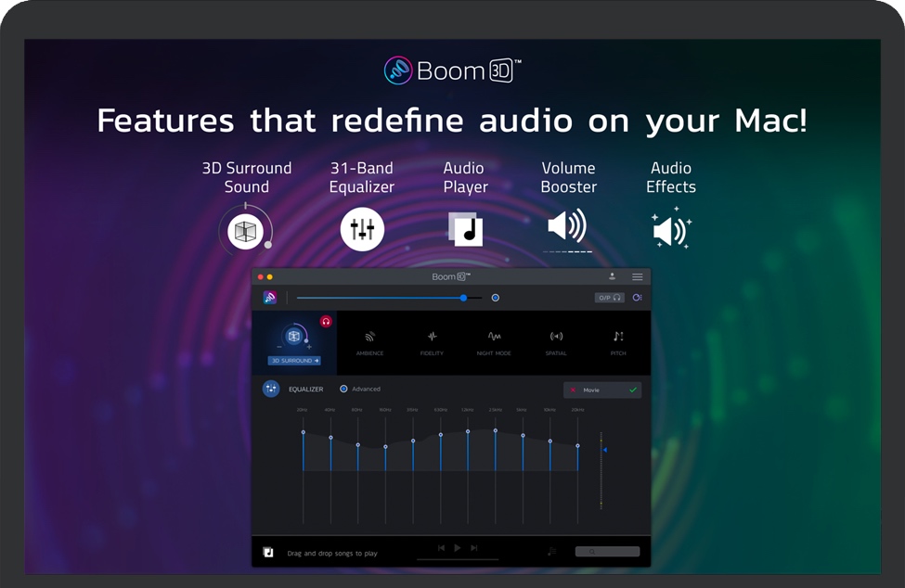
Task: Click the 160Hz equalizer band handle
Action: [x=385, y=446]
